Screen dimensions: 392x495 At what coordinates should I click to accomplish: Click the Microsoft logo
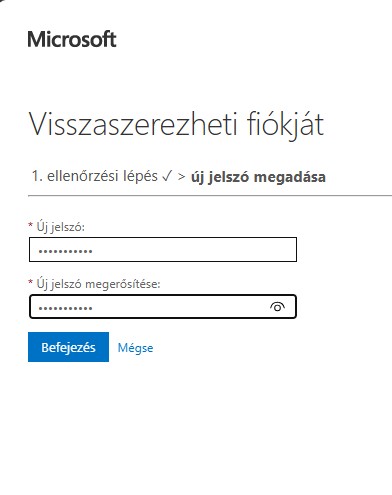(x=72, y=39)
